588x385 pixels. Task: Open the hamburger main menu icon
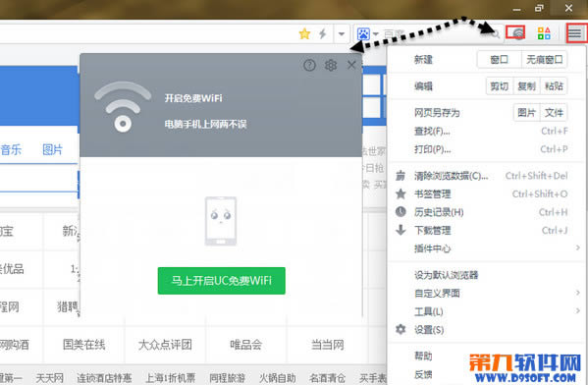point(575,33)
